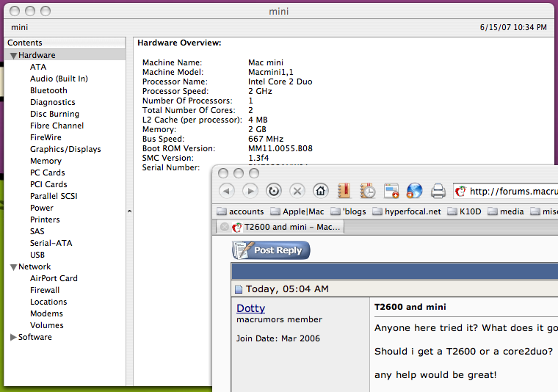Screen dimensions: 558x392
Task: Print the page with the printer icon
Action: (x=438, y=191)
